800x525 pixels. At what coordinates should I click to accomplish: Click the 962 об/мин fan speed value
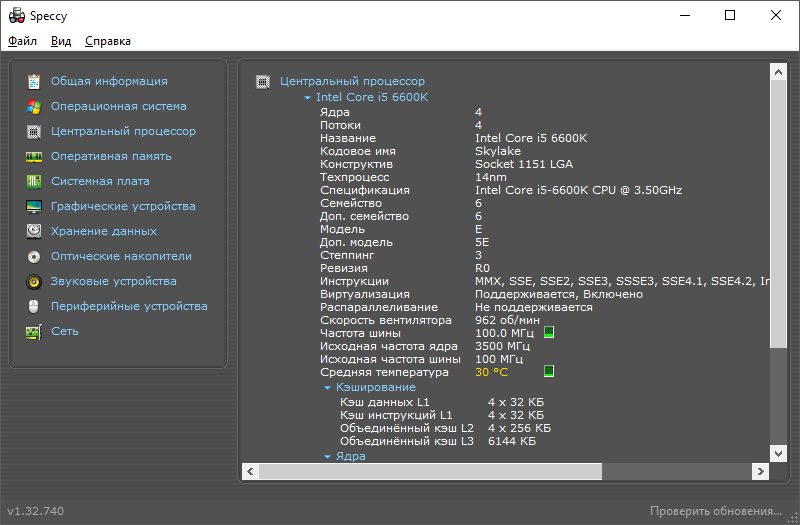pos(507,320)
